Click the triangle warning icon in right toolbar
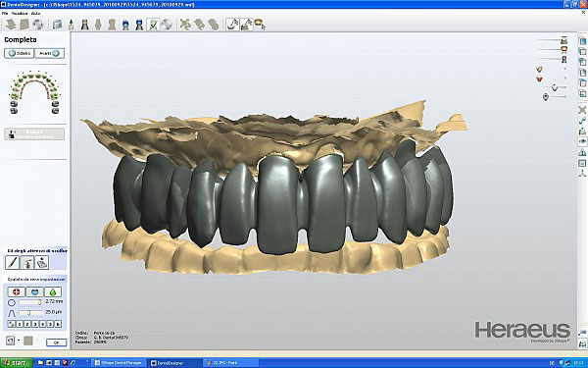588x368 pixels. tap(582, 152)
